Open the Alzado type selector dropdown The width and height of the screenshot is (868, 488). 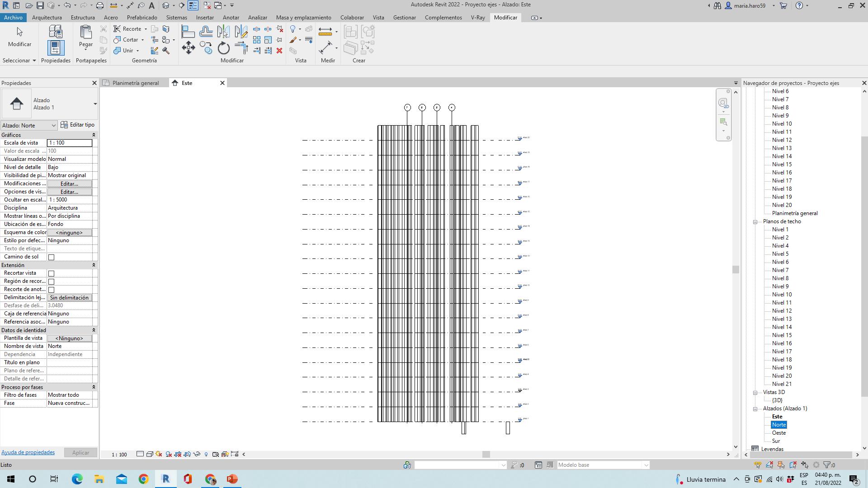point(95,104)
